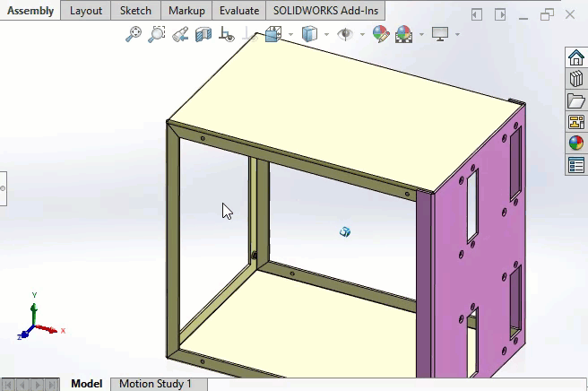
Task: Open the SOLIDWORKS Add-Ins tab
Action: click(x=326, y=11)
